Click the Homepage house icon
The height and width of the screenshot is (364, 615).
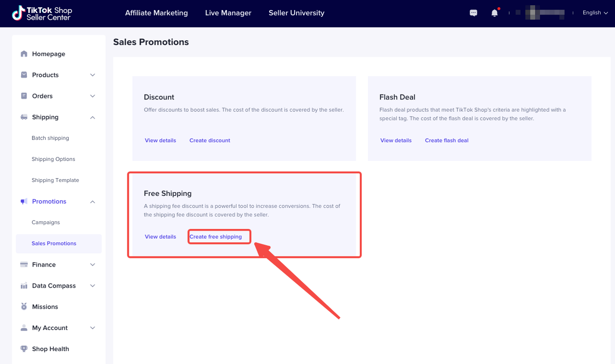click(x=24, y=54)
